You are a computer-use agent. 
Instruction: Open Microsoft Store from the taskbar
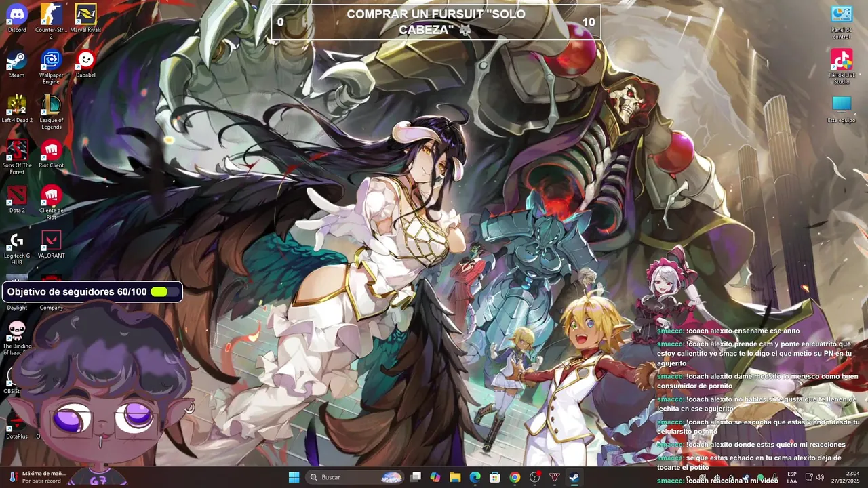pos(495,477)
